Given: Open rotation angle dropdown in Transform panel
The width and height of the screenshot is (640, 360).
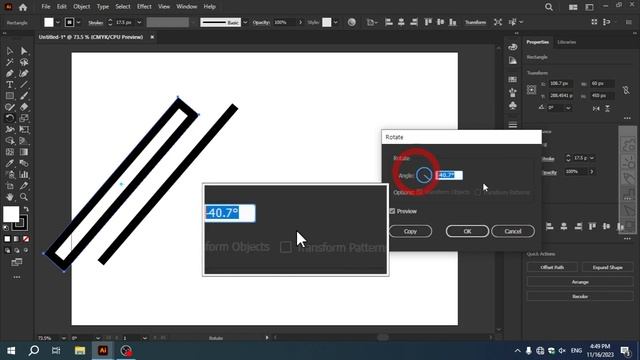Looking at the screenshot, I should 568,108.
